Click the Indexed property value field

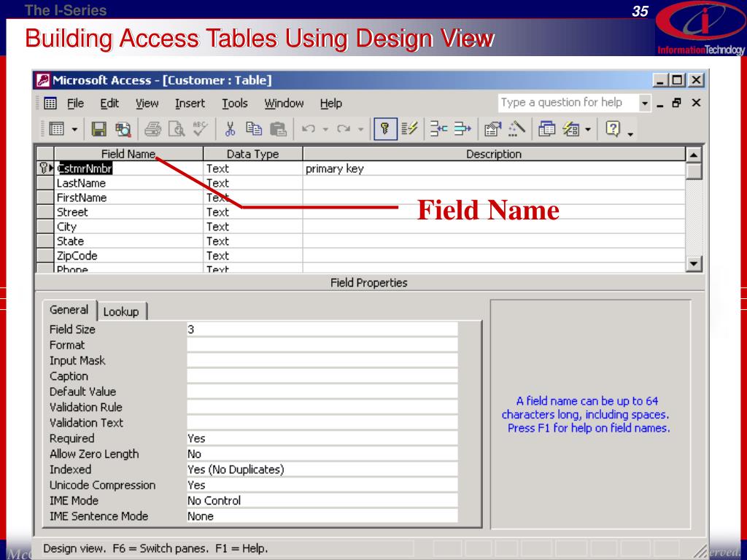pyautogui.click(x=322, y=470)
